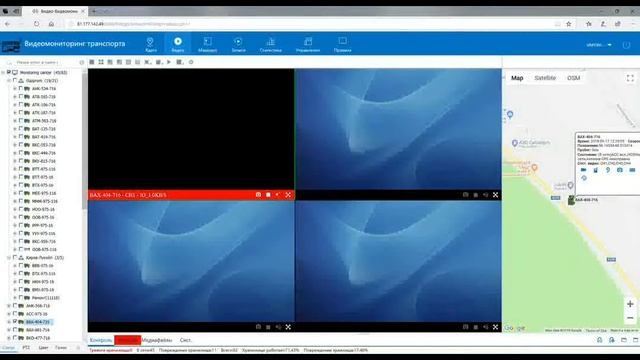640x360 pixels.
Task: Open the user account dropdown in header
Action: 599,45
